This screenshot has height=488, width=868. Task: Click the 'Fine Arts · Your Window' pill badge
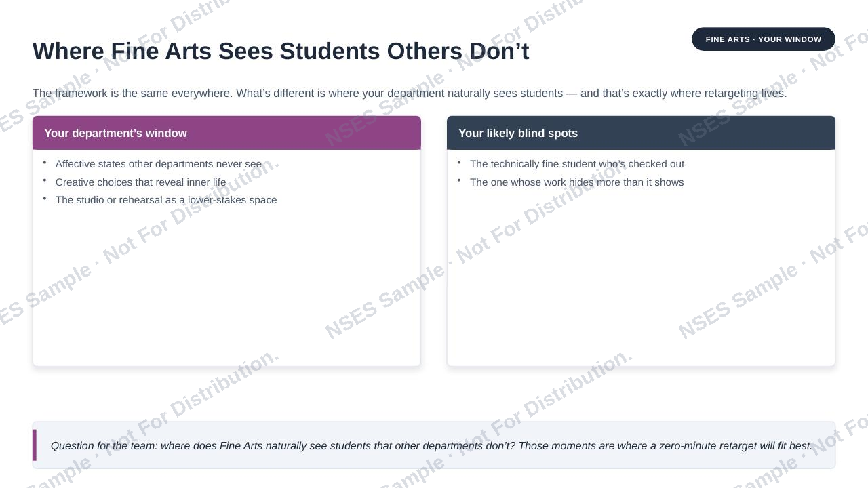pos(764,39)
